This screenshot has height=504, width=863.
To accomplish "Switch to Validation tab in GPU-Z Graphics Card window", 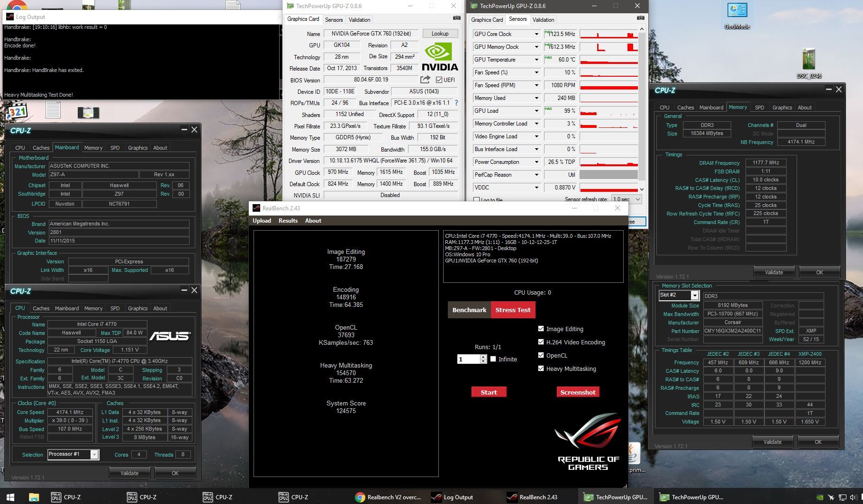I will 359,19.
